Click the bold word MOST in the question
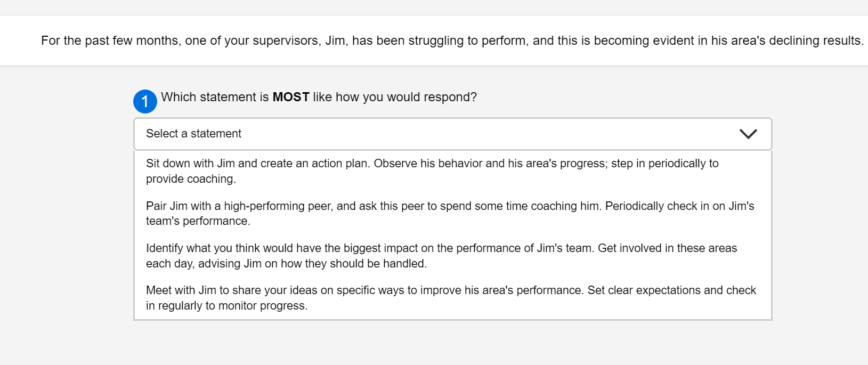868x365 pixels. coord(291,97)
